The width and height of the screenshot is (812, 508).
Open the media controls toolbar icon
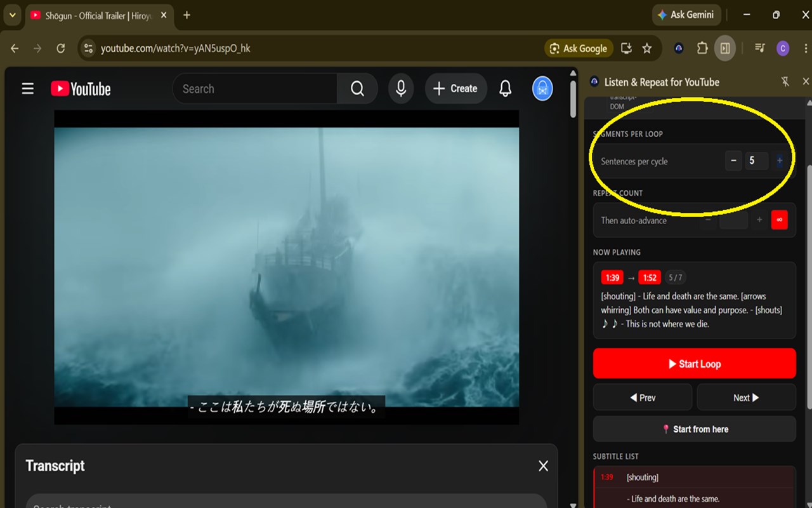(759, 48)
